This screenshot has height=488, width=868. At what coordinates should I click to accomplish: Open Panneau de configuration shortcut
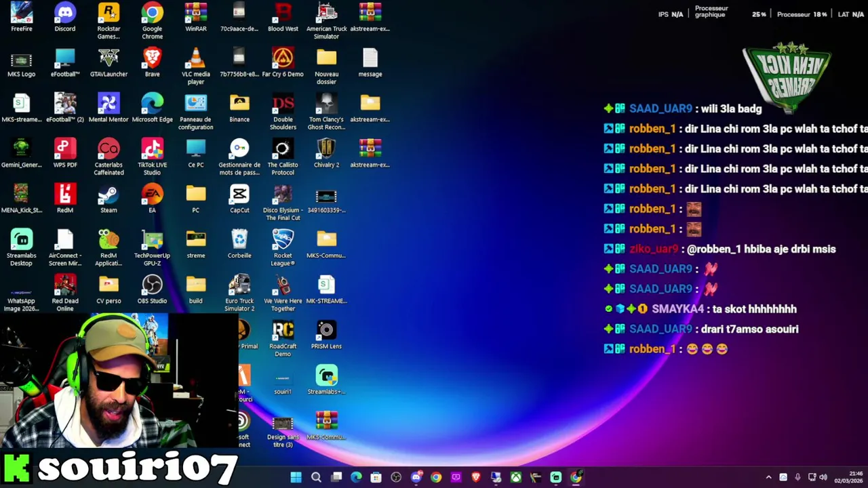pyautogui.click(x=195, y=112)
